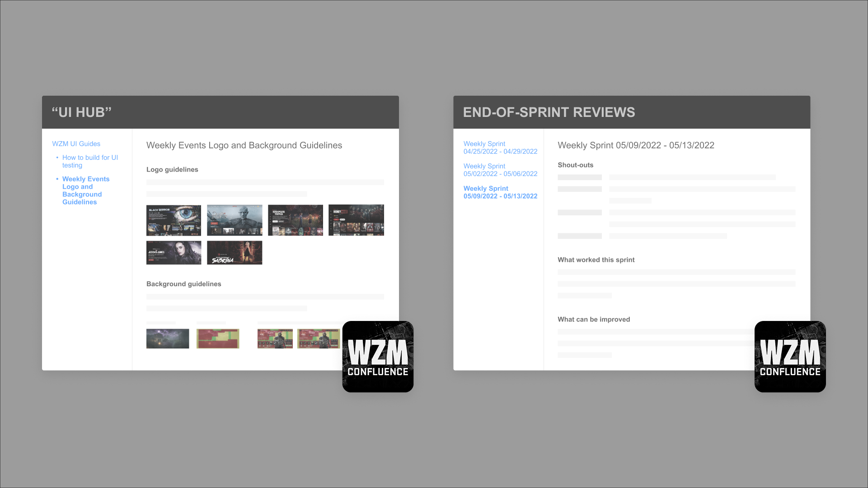Open the Game of Thrones thumbnail

coord(235,220)
